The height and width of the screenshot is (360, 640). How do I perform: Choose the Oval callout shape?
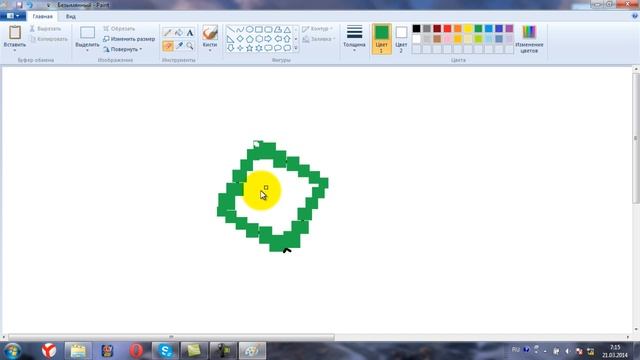pyautogui.click(x=278, y=48)
